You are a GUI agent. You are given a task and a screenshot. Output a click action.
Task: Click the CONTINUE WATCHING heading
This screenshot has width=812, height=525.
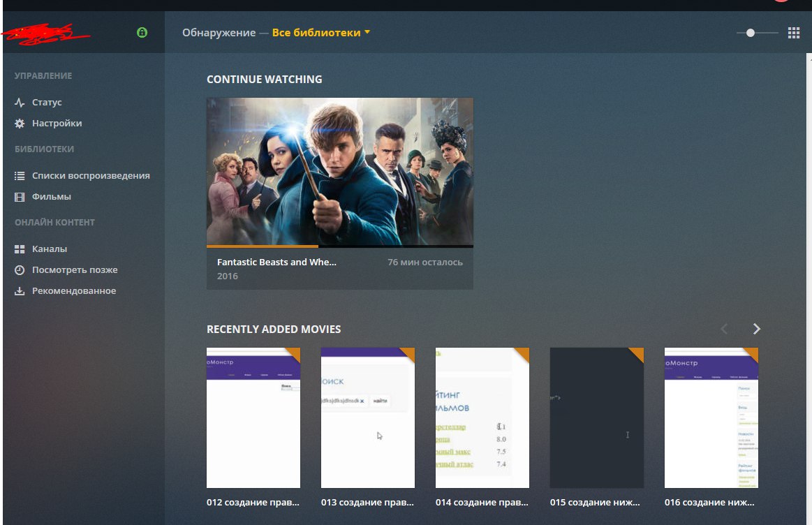coord(264,79)
